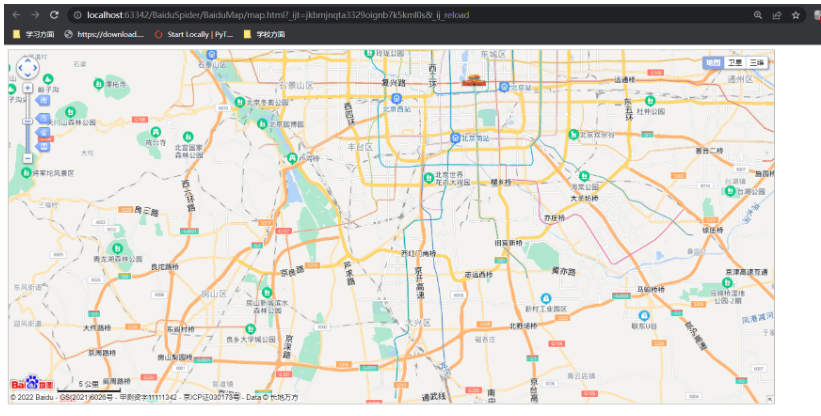Bookmark this page with star icon
The image size is (821, 416).
[796, 15]
